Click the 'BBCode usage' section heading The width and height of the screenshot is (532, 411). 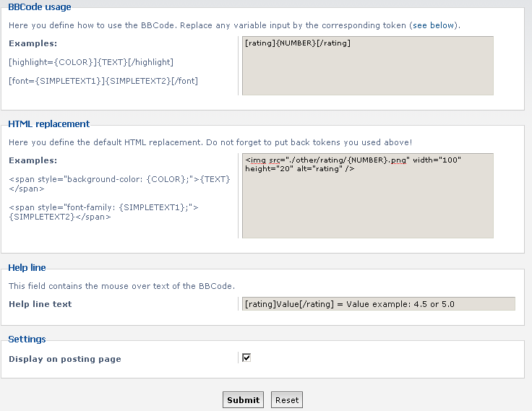click(x=40, y=7)
